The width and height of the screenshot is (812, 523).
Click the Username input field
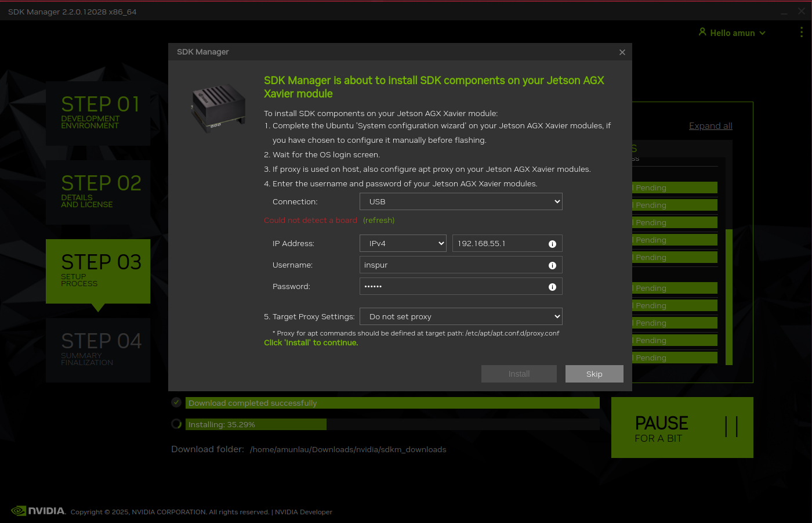tap(461, 265)
